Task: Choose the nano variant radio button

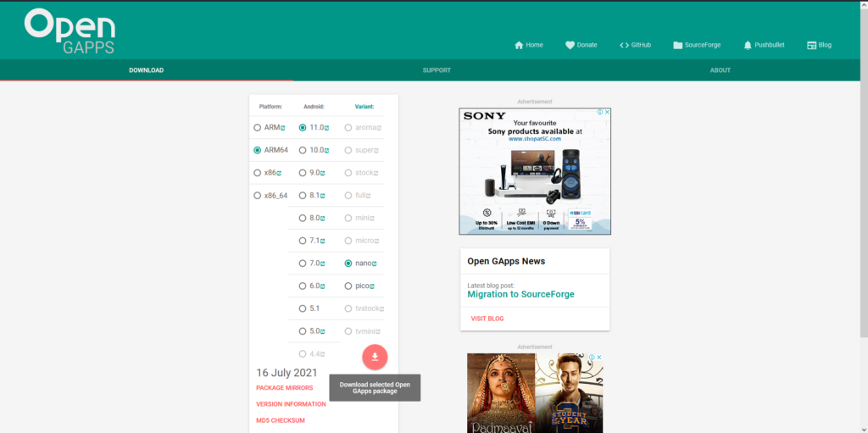Action: (348, 264)
